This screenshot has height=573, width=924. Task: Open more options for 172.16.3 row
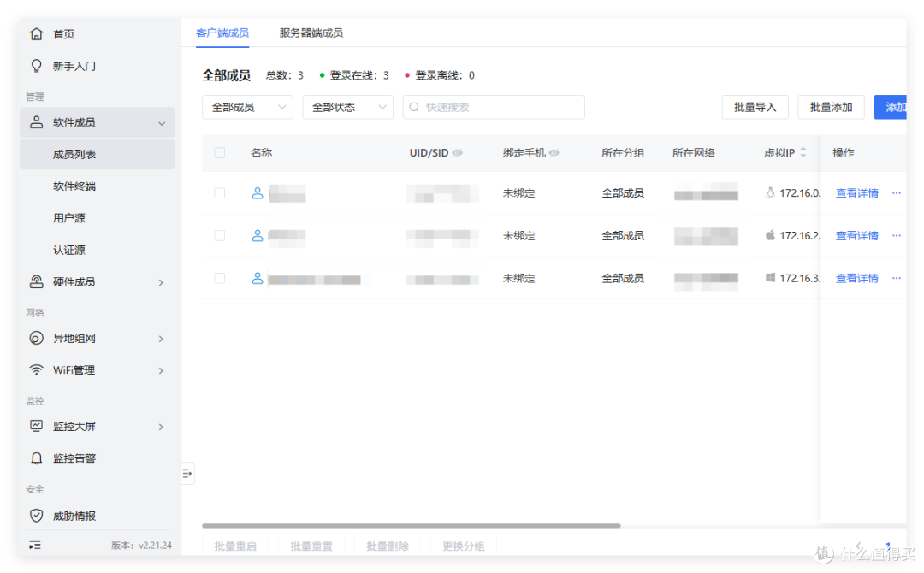pyautogui.click(x=897, y=278)
